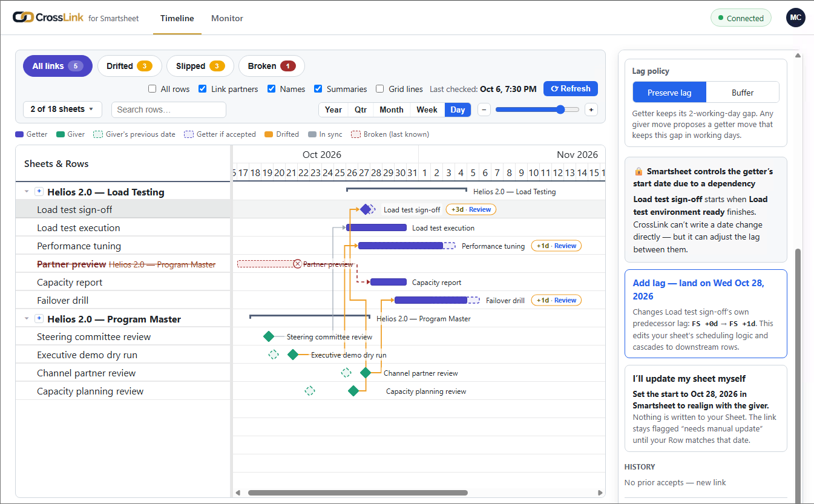The width and height of the screenshot is (814, 504).
Task: Zoom in with the plus button
Action: [x=591, y=110]
